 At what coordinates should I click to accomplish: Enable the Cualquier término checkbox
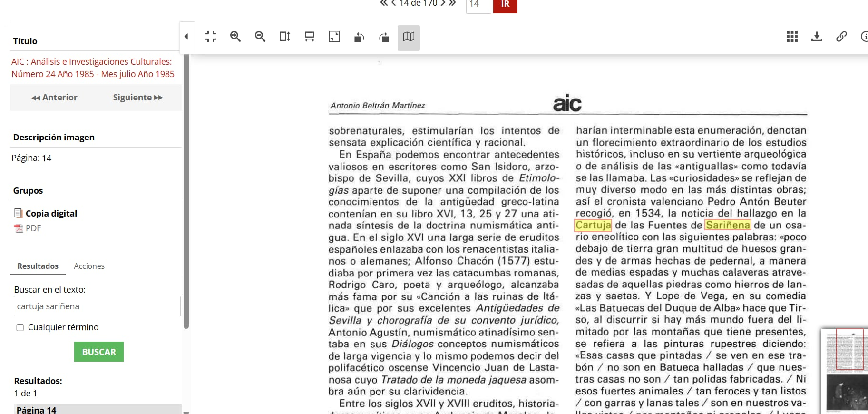tap(20, 327)
